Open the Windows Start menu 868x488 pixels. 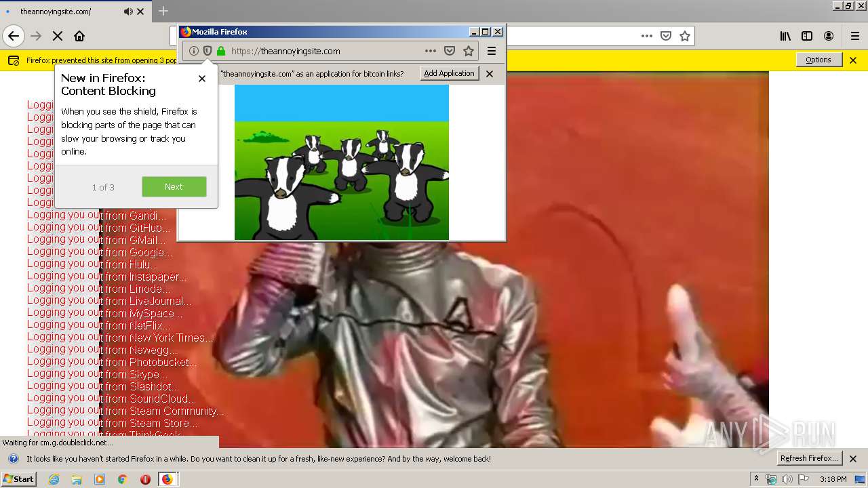[19, 479]
